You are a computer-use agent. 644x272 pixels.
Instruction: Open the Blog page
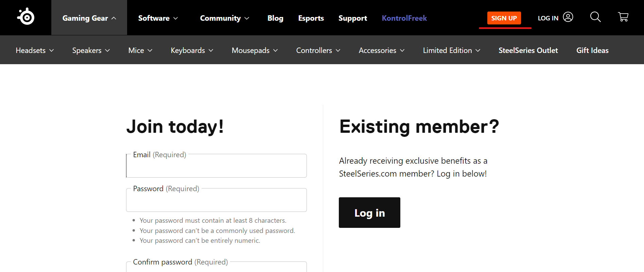tap(275, 18)
